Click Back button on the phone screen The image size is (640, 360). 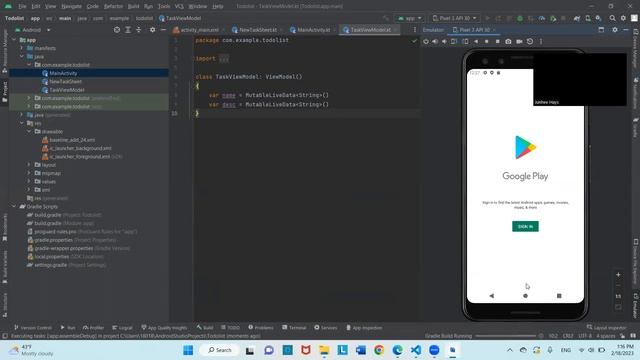[x=492, y=296]
